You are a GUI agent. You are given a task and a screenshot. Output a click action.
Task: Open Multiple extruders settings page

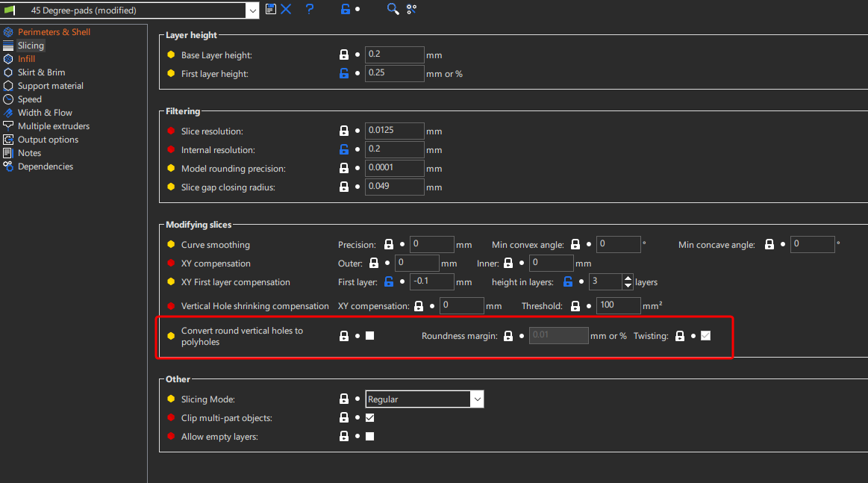[53, 126]
